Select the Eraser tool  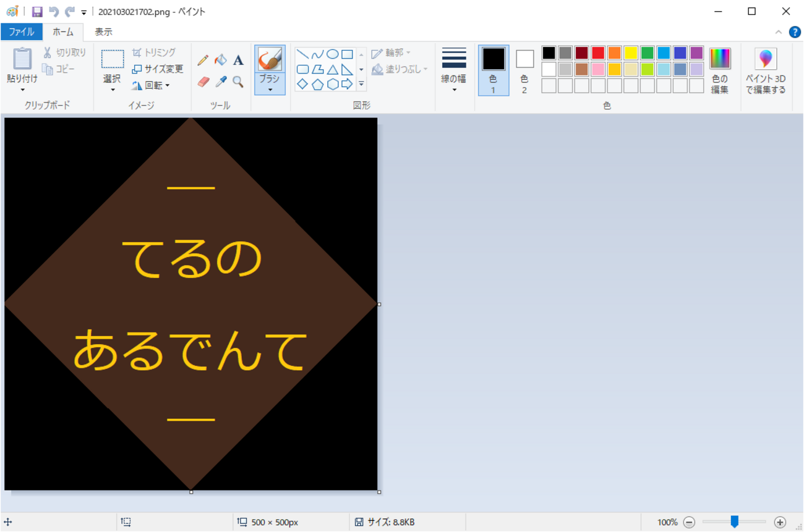click(x=203, y=82)
